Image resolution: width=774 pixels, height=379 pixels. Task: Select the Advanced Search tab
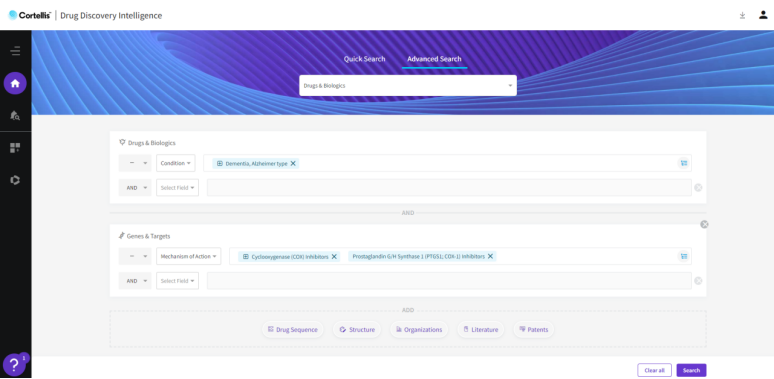434,59
